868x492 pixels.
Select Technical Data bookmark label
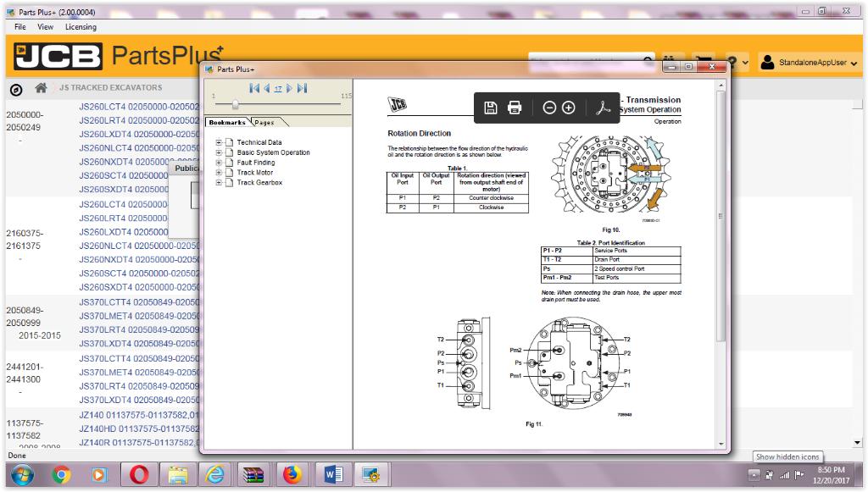pos(259,142)
